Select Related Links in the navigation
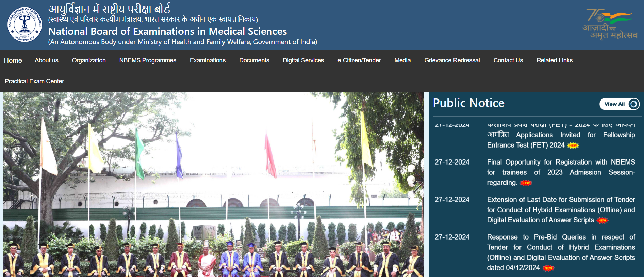The width and height of the screenshot is (644, 277). pyautogui.click(x=555, y=60)
